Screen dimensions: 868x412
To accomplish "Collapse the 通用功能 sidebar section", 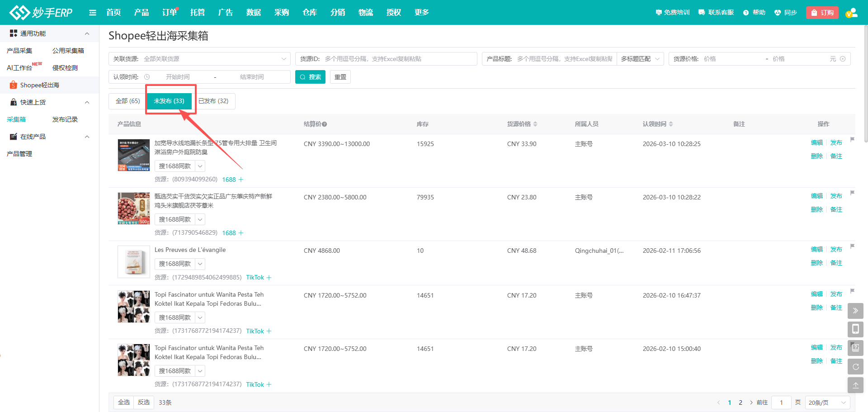I will click(87, 33).
